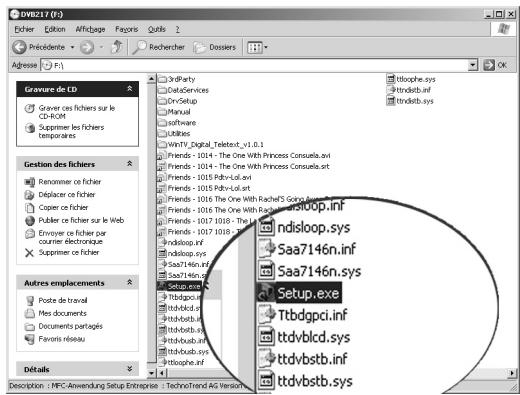Select ttdvbusb.sys file icon

click(x=162, y=351)
